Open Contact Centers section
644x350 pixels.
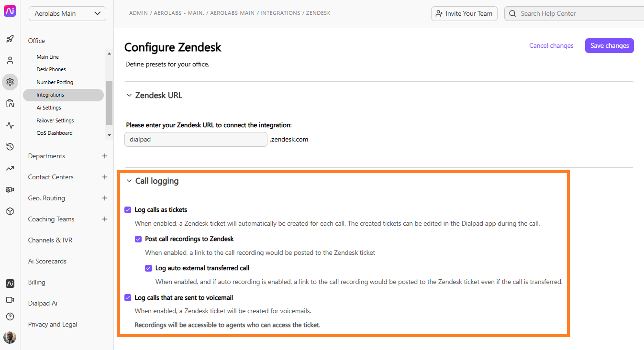tap(51, 177)
